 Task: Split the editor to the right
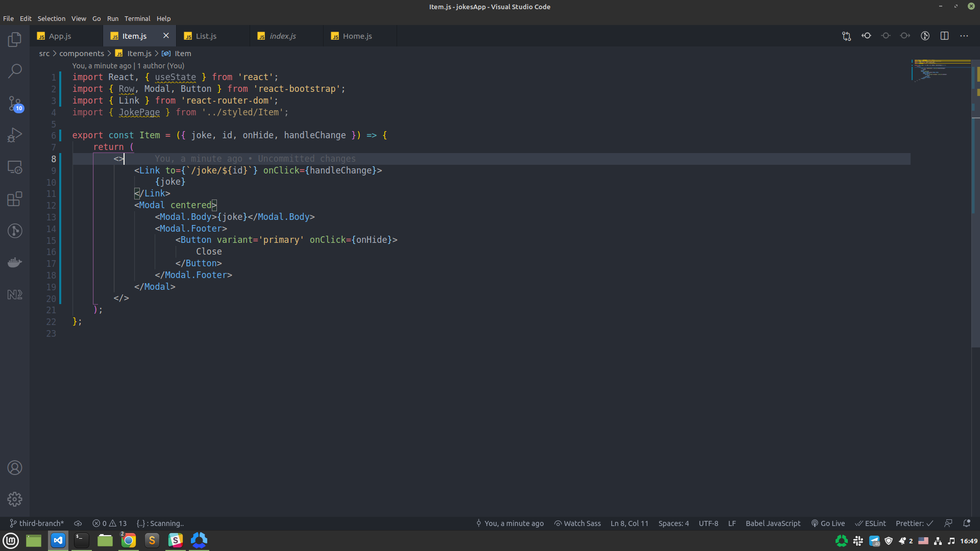point(944,36)
